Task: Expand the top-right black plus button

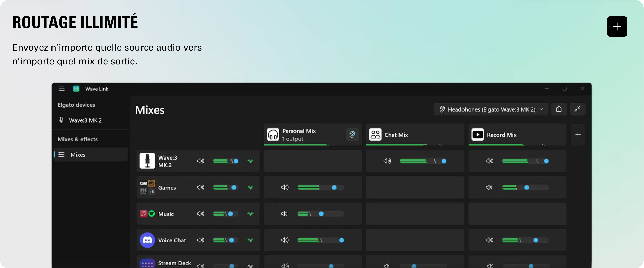Action: point(617,27)
